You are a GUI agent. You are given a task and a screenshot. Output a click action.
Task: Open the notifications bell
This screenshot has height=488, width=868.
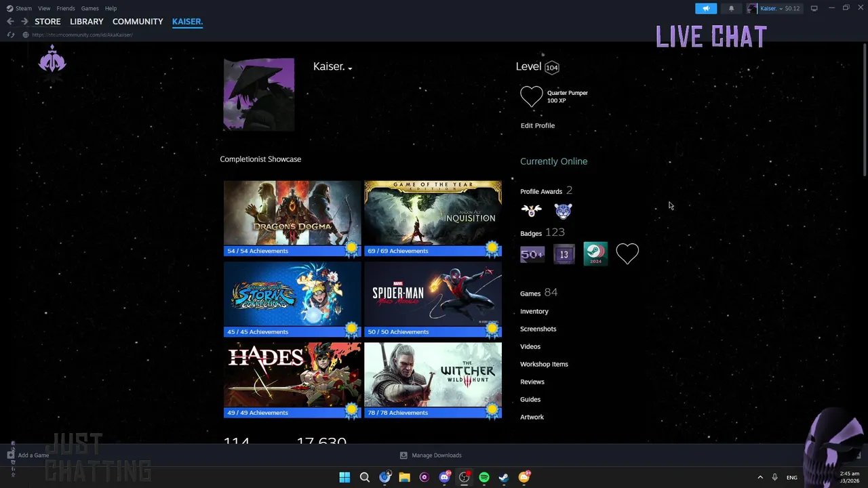pyautogui.click(x=731, y=8)
